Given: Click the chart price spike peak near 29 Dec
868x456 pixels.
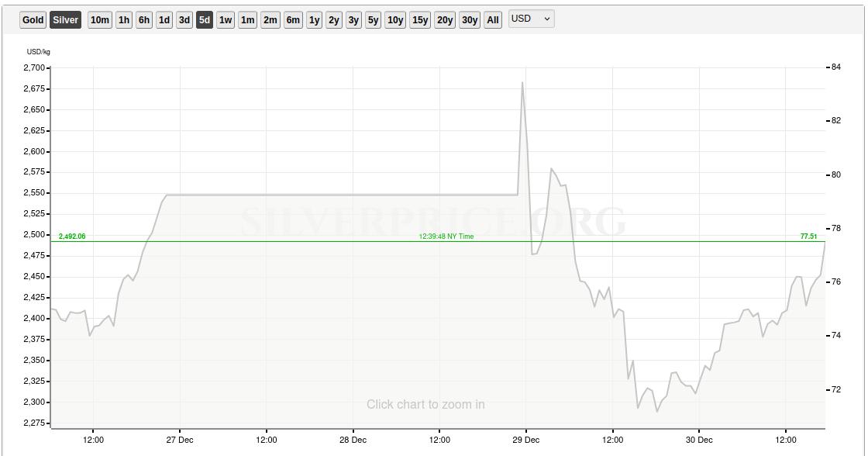Looking at the screenshot, I should (x=522, y=83).
